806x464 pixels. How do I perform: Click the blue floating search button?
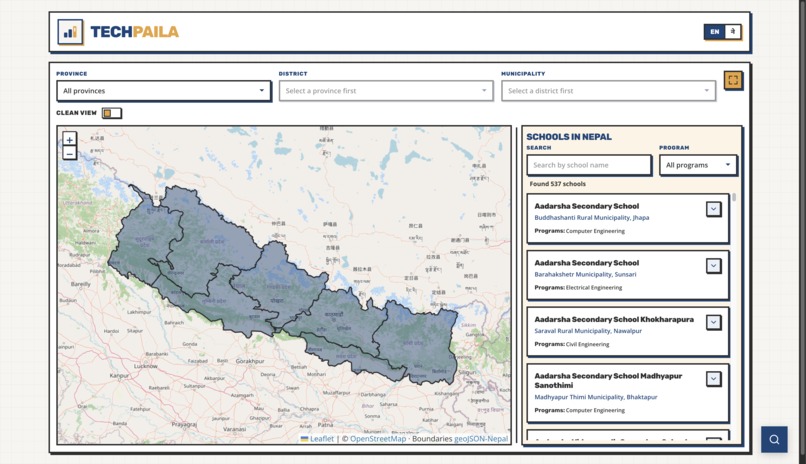774,439
